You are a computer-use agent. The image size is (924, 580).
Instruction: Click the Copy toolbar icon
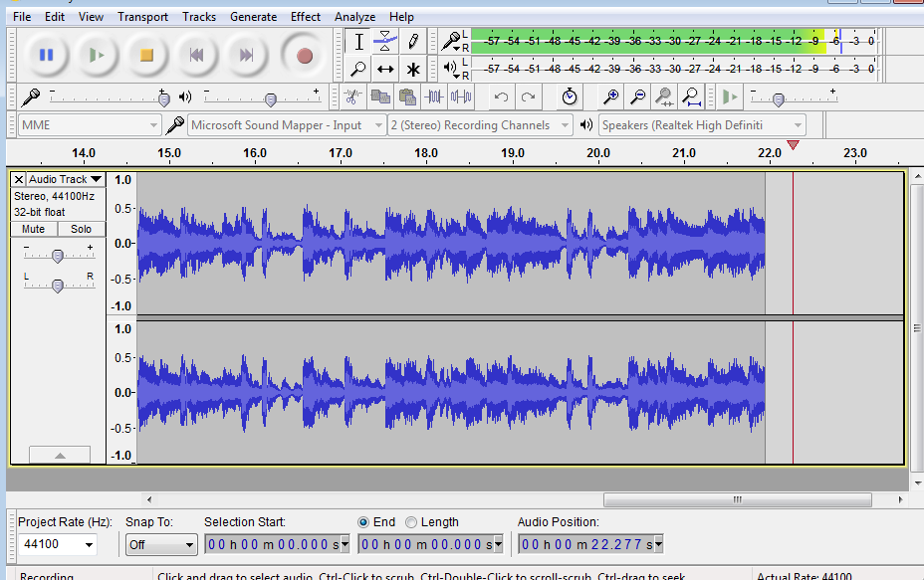click(380, 97)
